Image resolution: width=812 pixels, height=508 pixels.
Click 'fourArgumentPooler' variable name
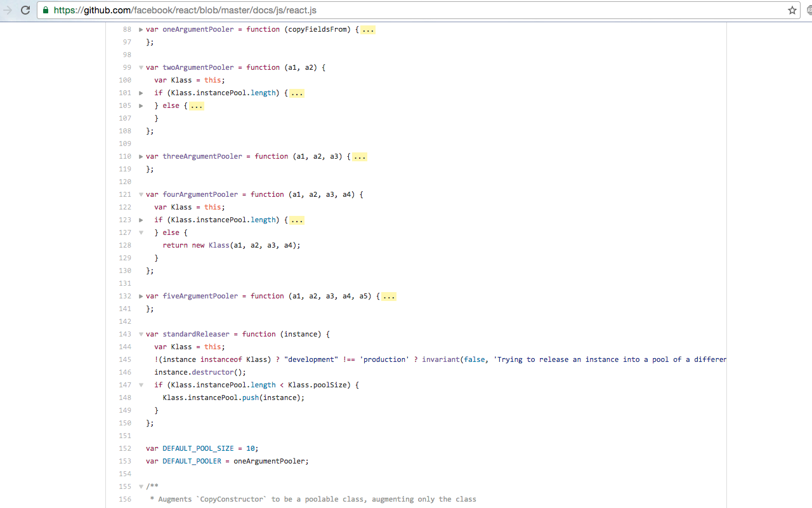point(200,194)
